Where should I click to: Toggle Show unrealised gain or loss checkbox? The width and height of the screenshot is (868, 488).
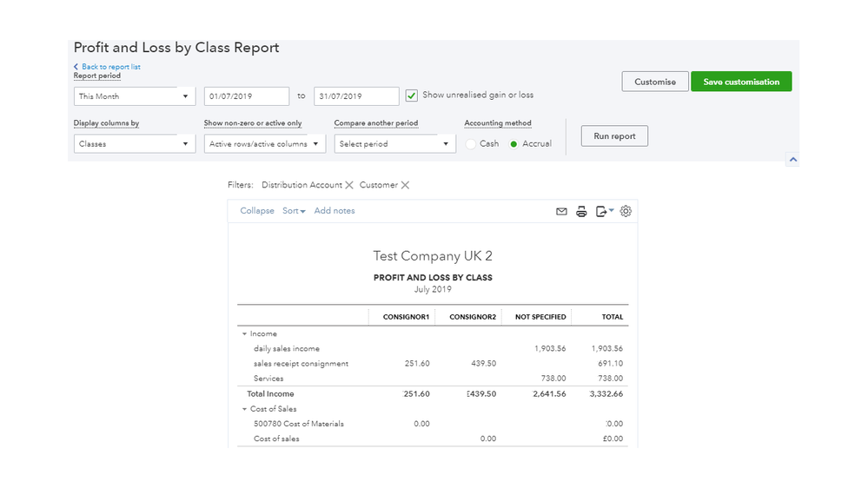412,96
